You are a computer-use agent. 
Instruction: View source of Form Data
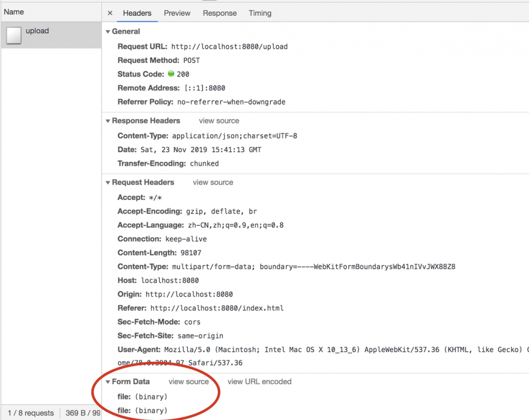click(188, 381)
